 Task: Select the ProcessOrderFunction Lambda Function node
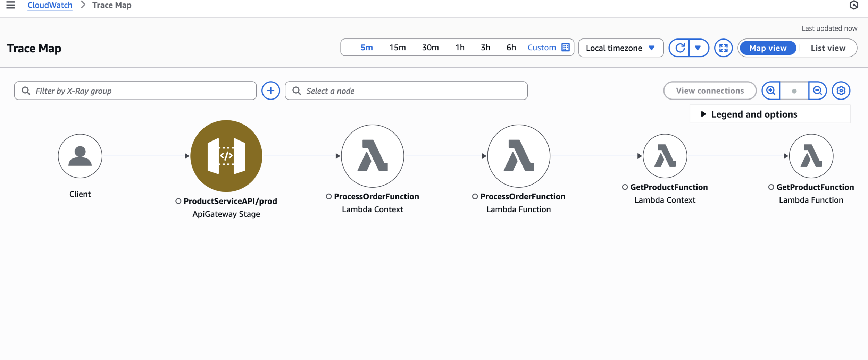[x=519, y=156]
